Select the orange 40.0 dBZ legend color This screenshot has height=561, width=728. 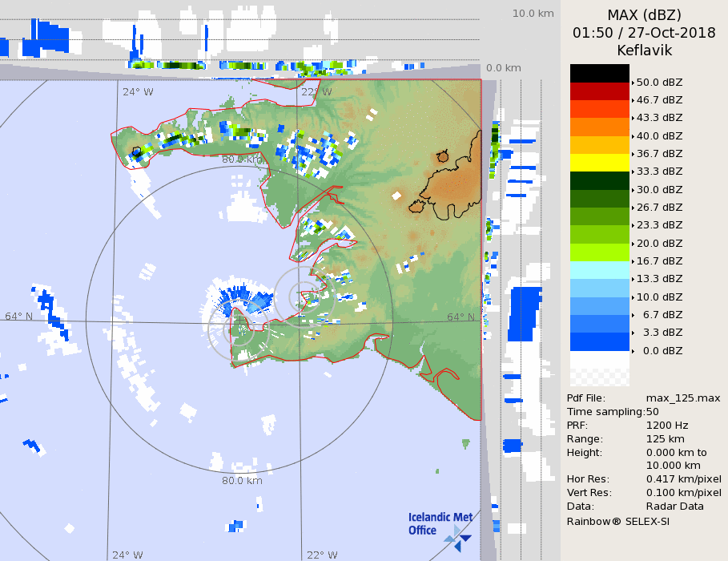(599, 127)
